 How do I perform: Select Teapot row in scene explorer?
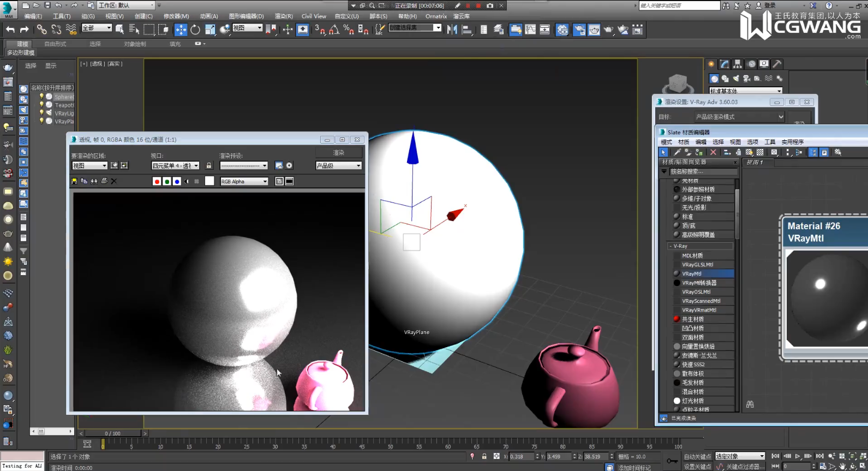pyautogui.click(x=57, y=105)
